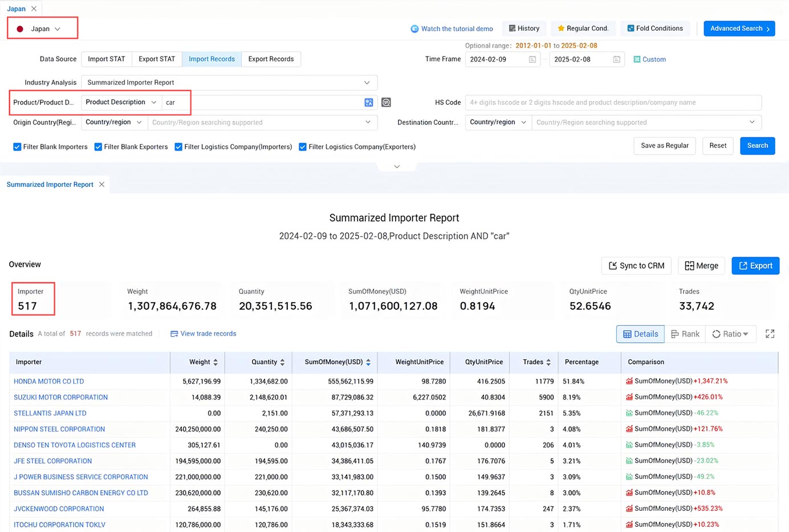
Task: Open Industry Analysis dropdown
Action: [229, 83]
